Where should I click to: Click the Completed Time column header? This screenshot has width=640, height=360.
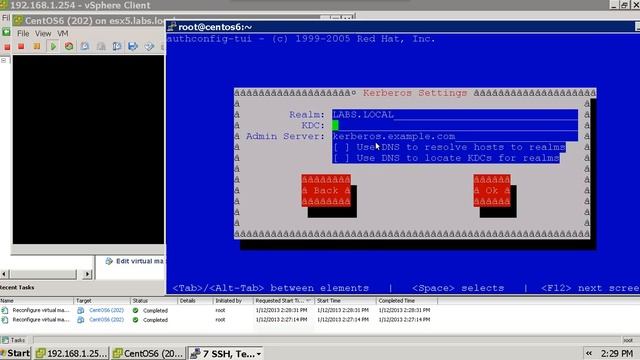pos(407,301)
